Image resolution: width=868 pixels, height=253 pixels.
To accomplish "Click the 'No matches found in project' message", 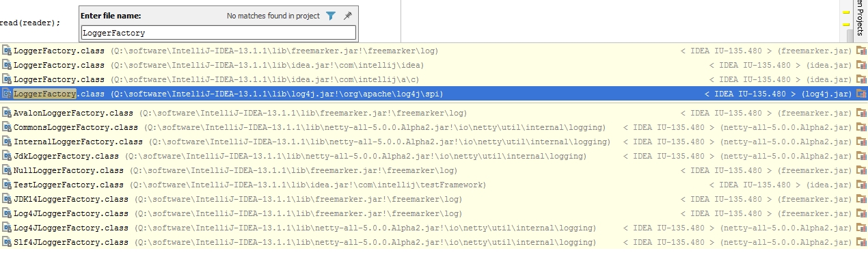I will click(273, 16).
